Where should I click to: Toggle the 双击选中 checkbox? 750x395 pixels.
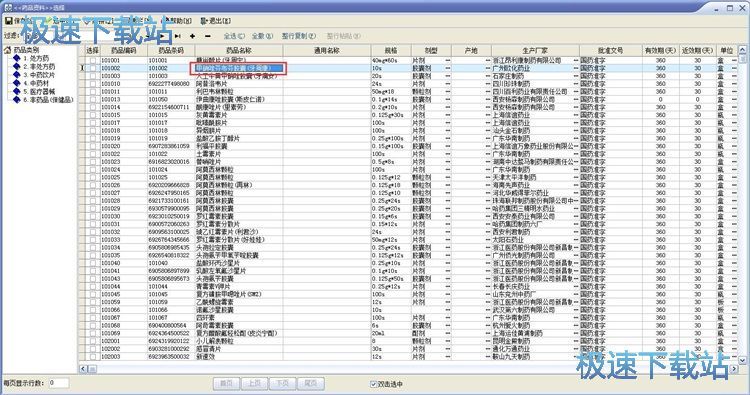374,384
